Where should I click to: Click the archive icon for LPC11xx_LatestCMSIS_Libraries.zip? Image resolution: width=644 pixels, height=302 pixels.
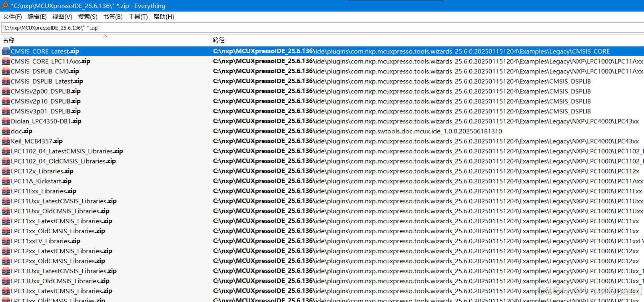click(x=6, y=221)
